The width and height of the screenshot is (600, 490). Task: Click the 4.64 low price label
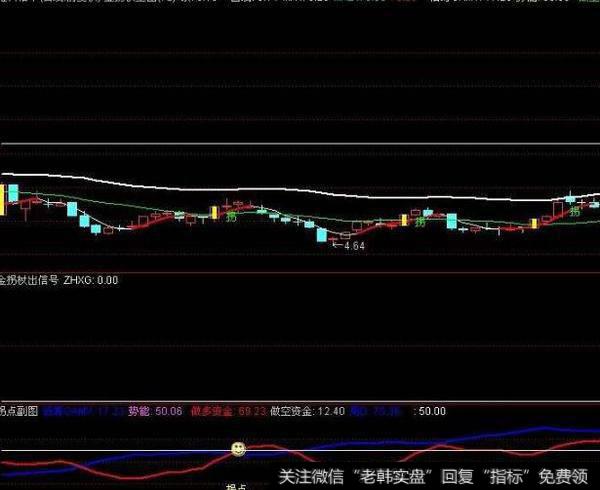click(353, 246)
